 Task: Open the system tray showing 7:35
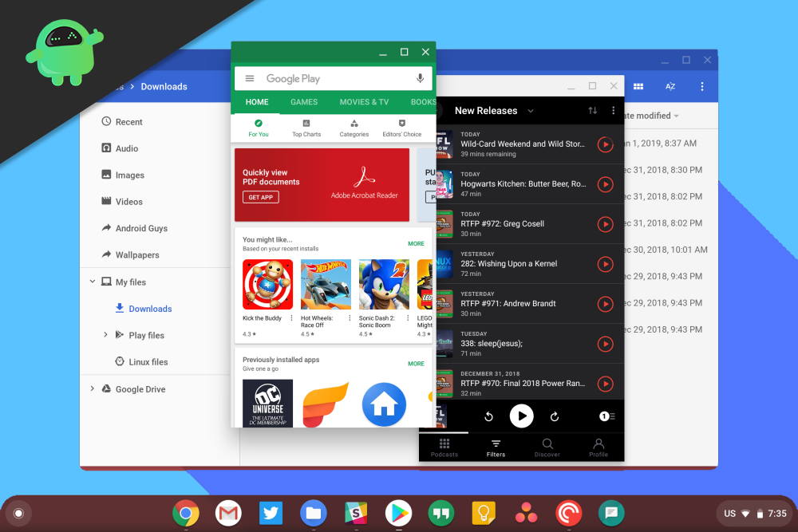(x=755, y=513)
